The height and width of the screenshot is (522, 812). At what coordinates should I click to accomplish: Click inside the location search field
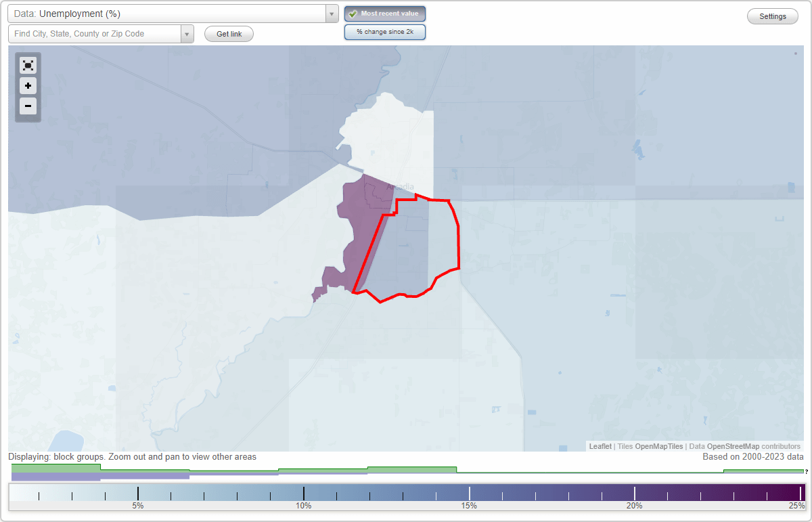(x=95, y=33)
